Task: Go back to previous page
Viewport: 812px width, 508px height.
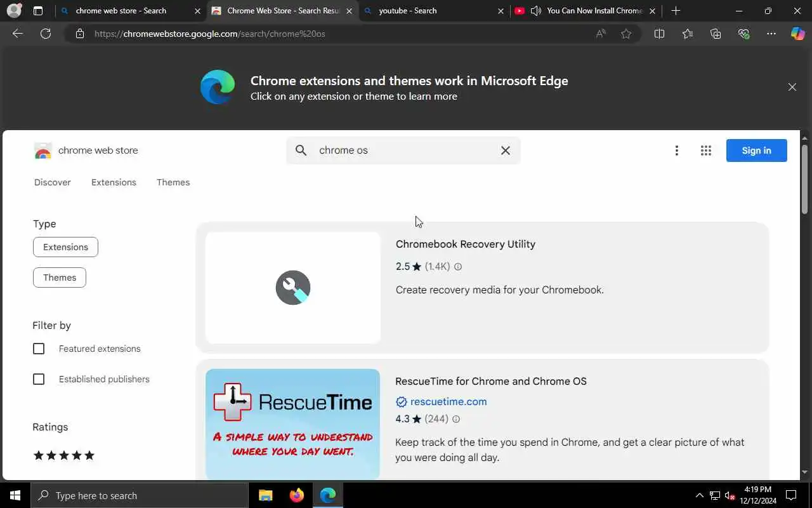Action: click(x=18, y=34)
